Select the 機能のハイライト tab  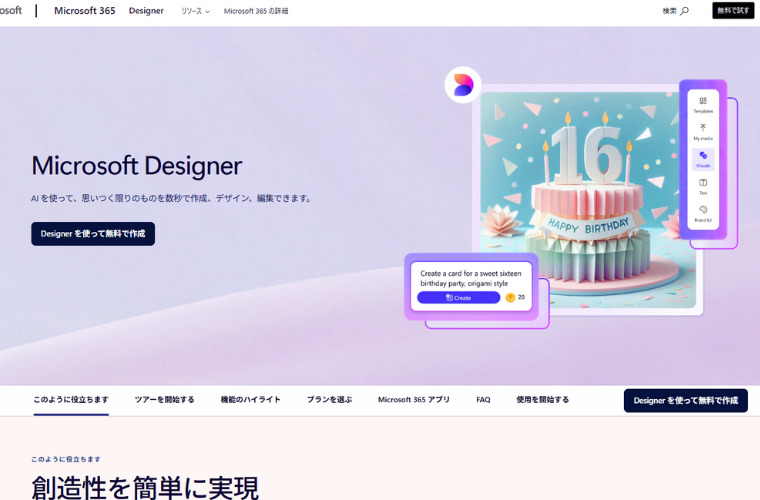click(x=251, y=400)
